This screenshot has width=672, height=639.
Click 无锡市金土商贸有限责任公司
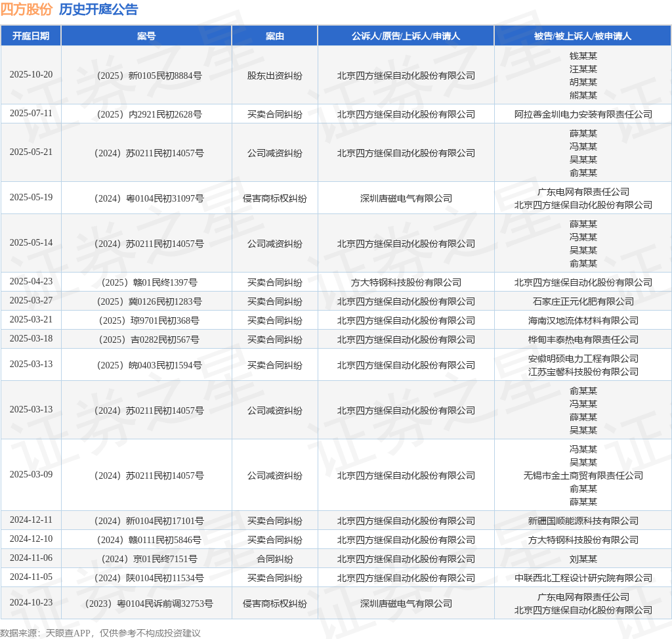click(583, 475)
